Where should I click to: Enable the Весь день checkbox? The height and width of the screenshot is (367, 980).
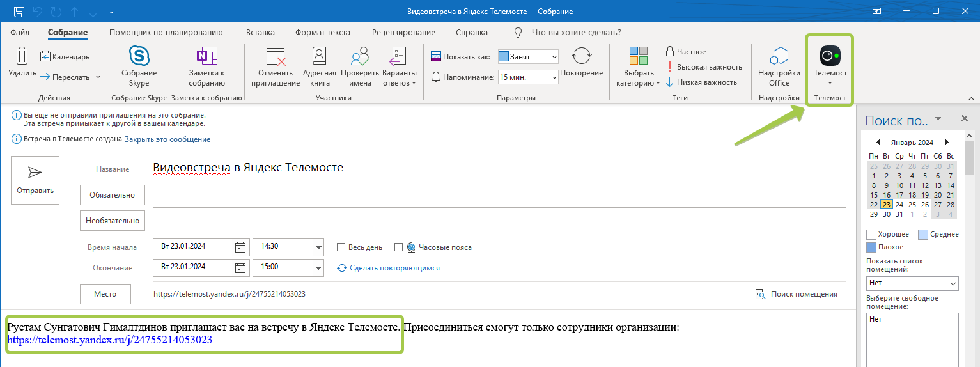pos(341,247)
